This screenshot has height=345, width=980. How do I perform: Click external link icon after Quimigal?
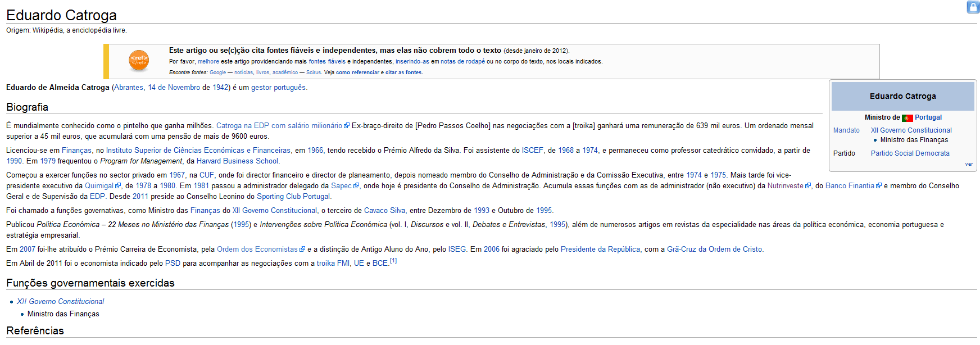[118, 186]
